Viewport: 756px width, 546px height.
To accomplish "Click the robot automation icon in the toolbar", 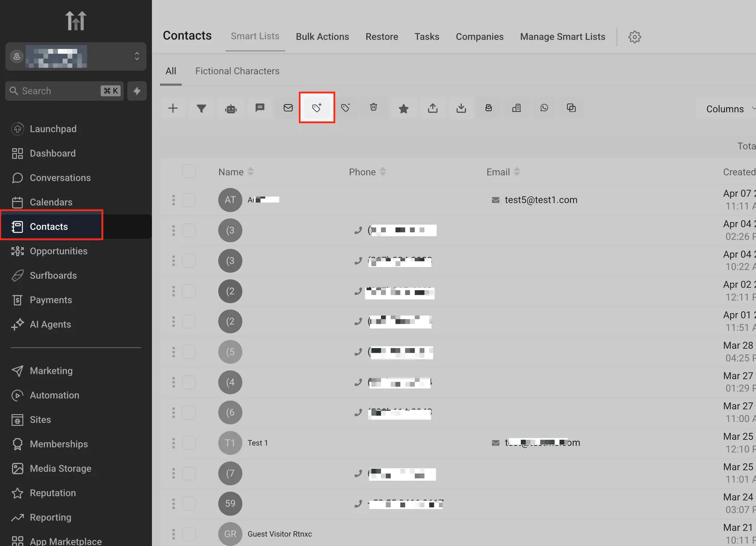I will click(x=231, y=108).
